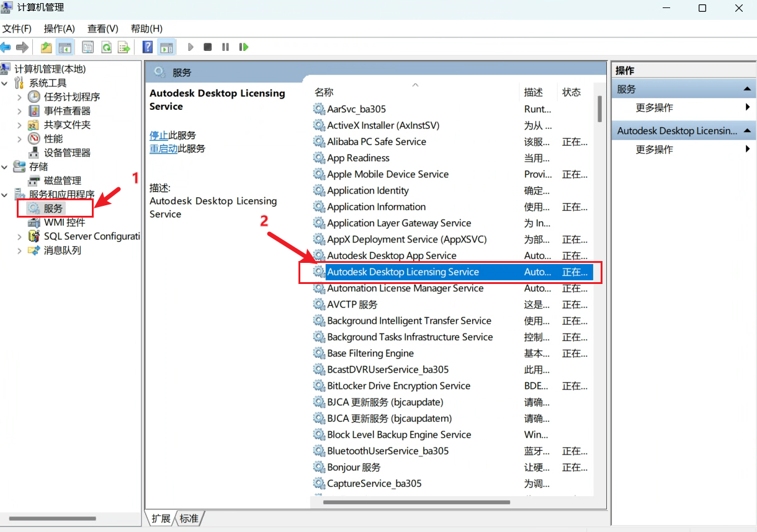Sort services by the 状态 column header
Screen dimensions: 757x532
pyautogui.click(x=571, y=92)
